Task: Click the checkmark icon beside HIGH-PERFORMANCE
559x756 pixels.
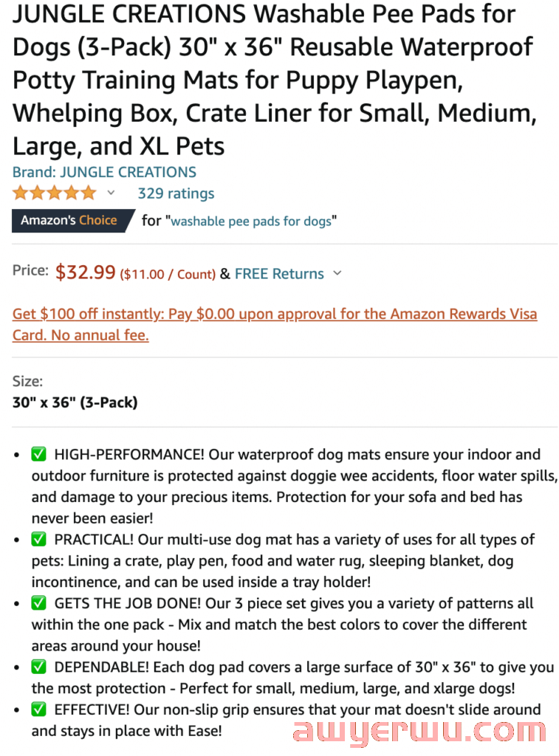Action: point(38,454)
